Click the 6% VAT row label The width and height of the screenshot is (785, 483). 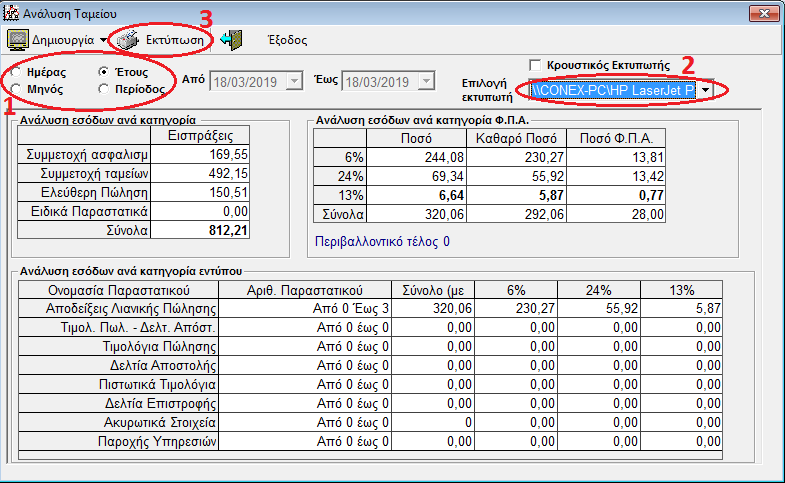tap(340, 157)
